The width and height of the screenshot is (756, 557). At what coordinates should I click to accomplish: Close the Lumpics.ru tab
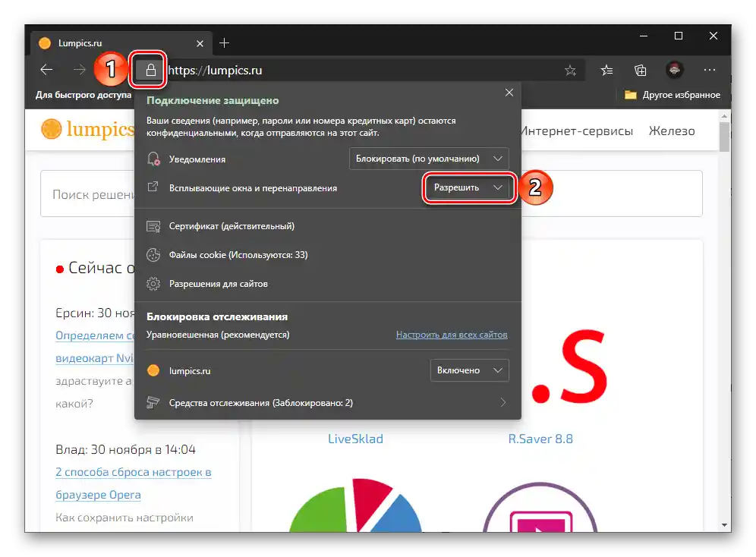tap(200, 43)
